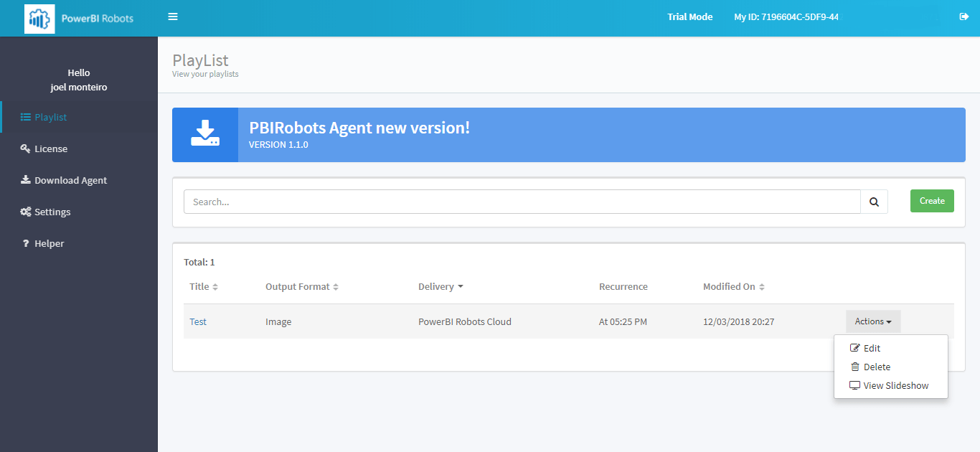The width and height of the screenshot is (980, 452).
Task: Click the gears icon beside Settings
Action: 25,212
